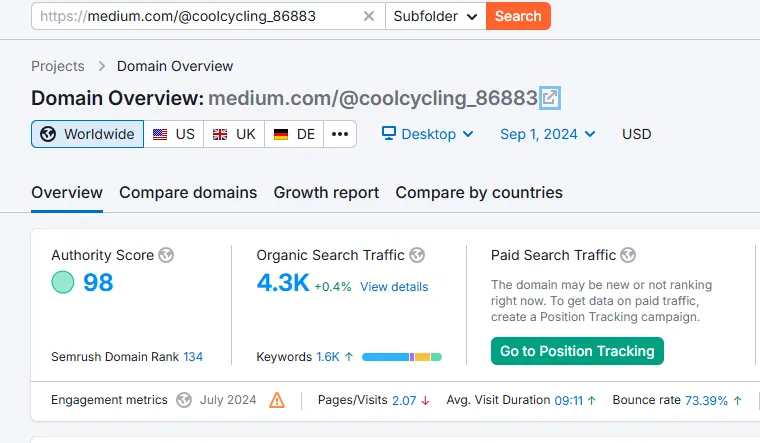Open the Desktop device dropdown
Screen dimensions: 760x443
click(428, 134)
